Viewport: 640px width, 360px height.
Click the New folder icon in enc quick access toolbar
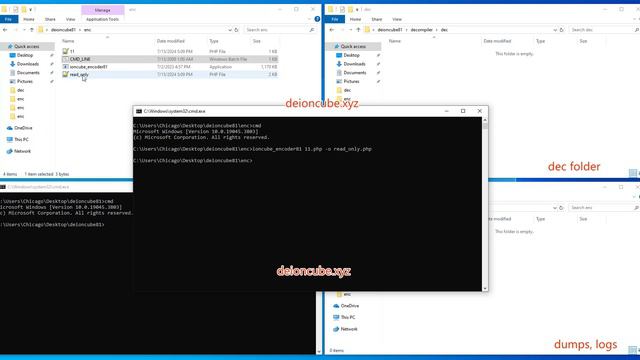click(x=24, y=9)
